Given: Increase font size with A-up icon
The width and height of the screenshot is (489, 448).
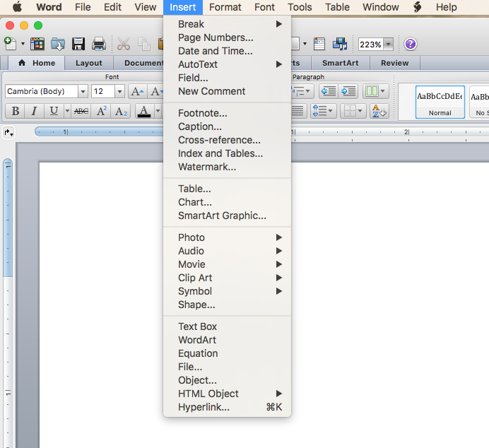Looking at the screenshot, I should (x=138, y=91).
